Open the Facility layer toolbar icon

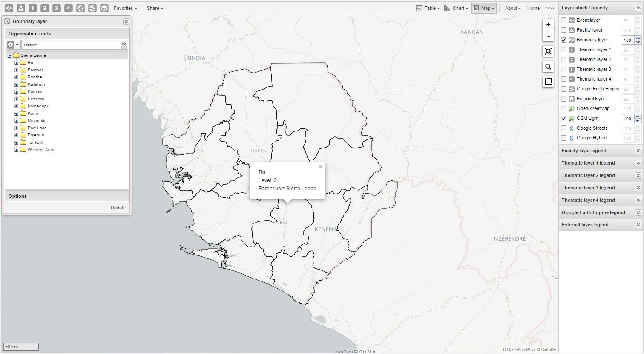[x=21, y=8]
